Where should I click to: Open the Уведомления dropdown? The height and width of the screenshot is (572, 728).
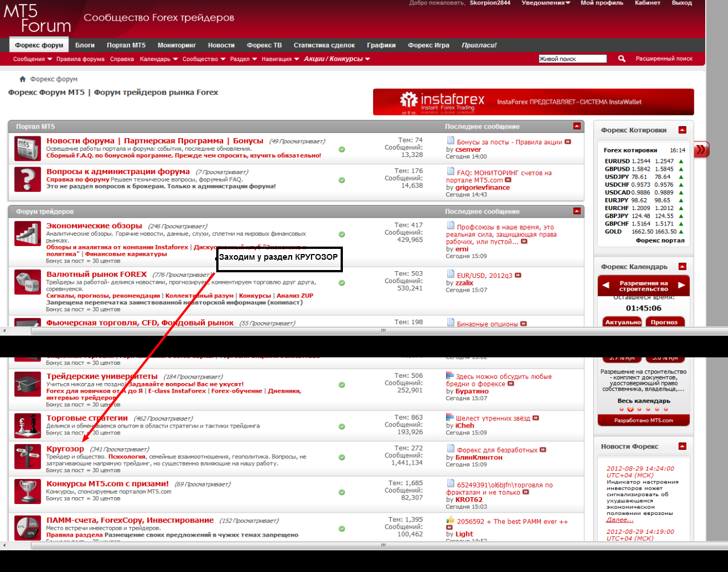(x=546, y=3)
